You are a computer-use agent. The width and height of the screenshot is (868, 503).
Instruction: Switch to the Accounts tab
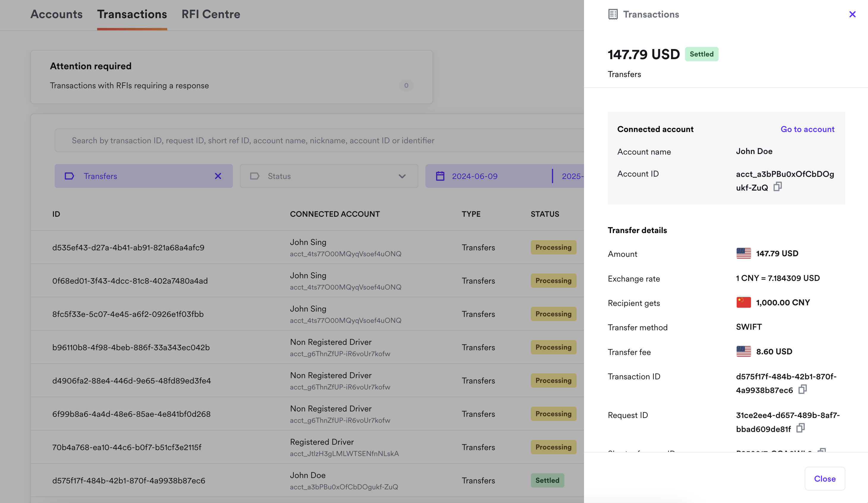56,14
